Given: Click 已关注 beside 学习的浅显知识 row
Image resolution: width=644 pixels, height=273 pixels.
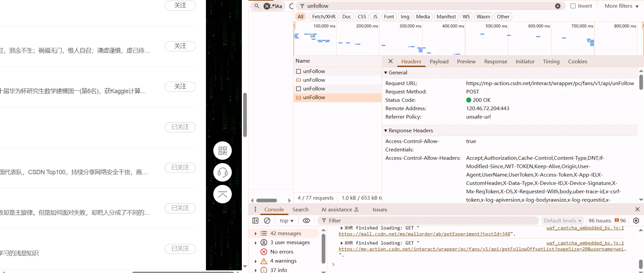Looking at the screenshot, I should [180, 249].
